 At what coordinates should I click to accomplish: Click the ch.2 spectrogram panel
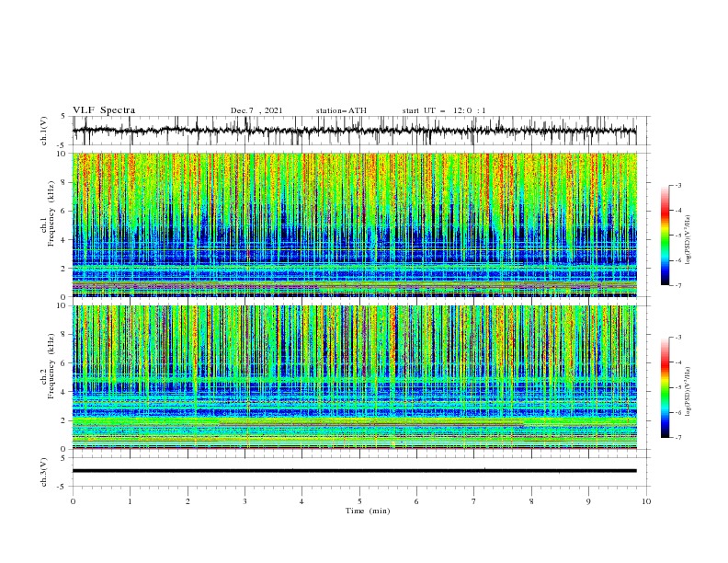(x=355, y=377)
